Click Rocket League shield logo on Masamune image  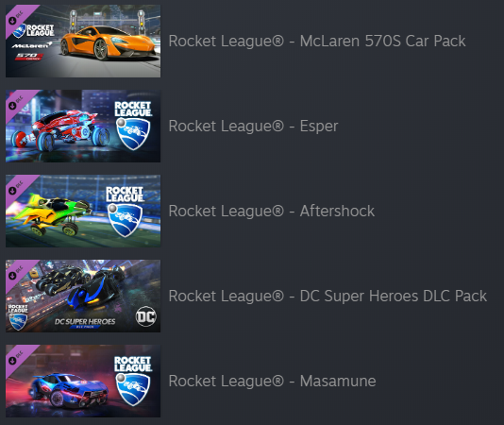tap(133, 389)
